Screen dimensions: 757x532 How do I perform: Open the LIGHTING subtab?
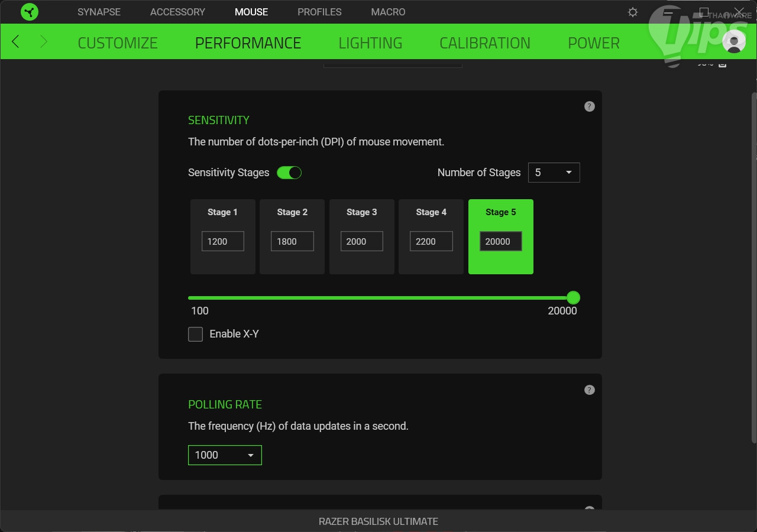click(x=370, y=43)
